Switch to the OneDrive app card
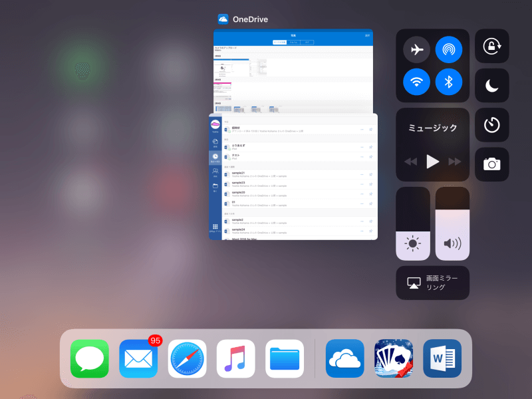 pos(293,71)
